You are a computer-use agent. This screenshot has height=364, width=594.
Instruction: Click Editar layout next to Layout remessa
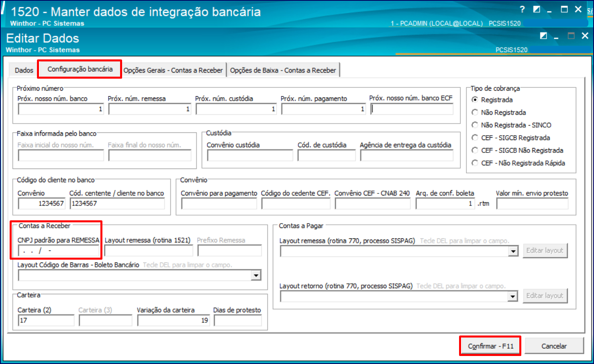pos(545,250)
